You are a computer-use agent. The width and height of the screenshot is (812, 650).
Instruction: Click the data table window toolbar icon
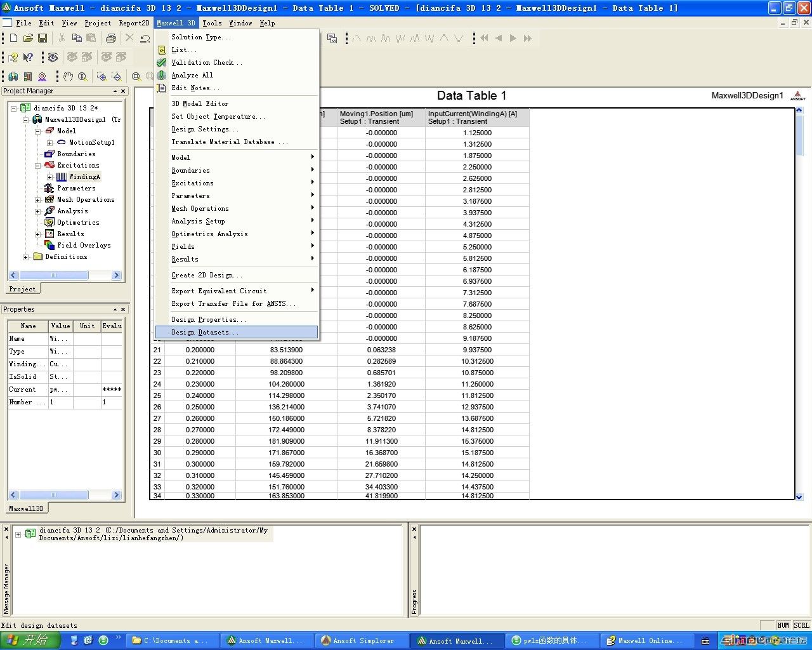pos(332,38)
